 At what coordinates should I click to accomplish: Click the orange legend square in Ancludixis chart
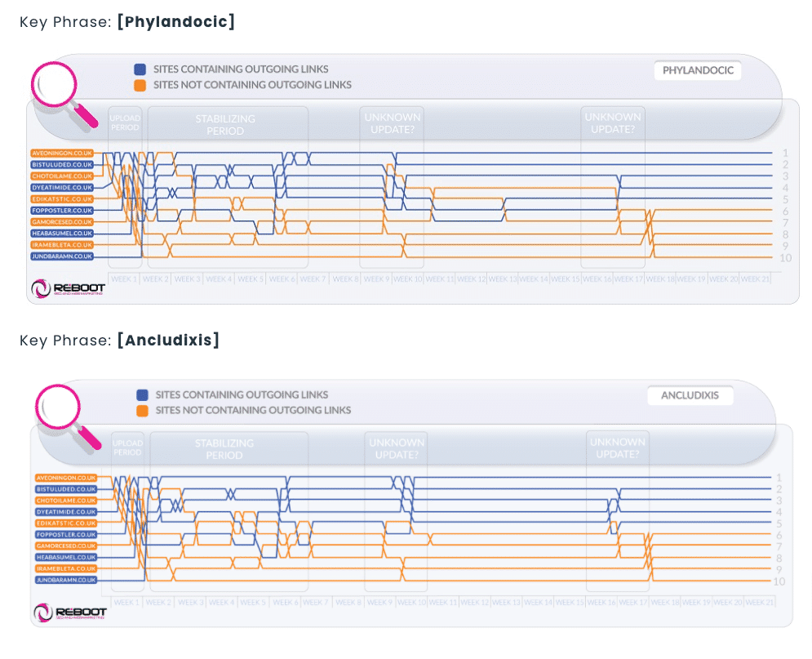click(143, 410)
